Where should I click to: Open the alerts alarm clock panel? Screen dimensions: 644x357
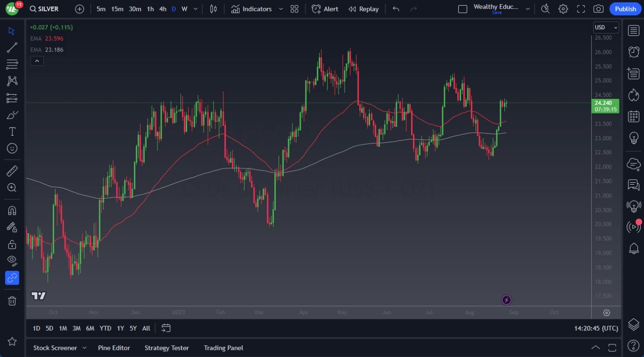[634, 52]
